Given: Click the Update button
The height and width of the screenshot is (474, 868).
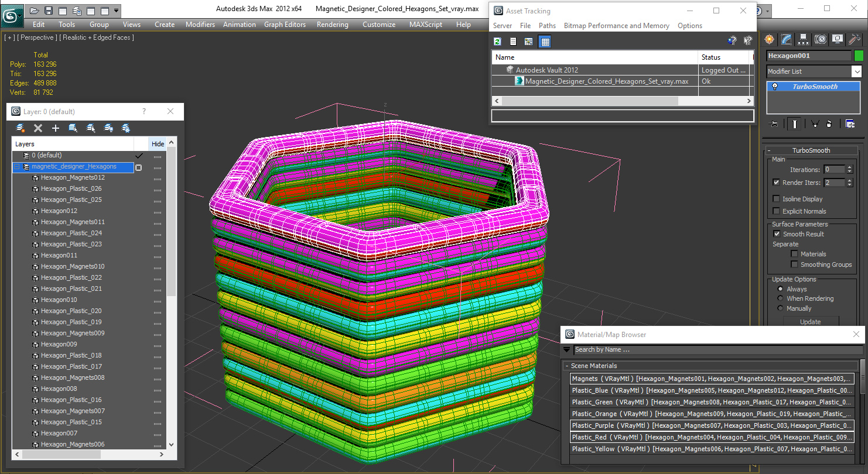Looking at the screenshot, I should tap(811, 322).
